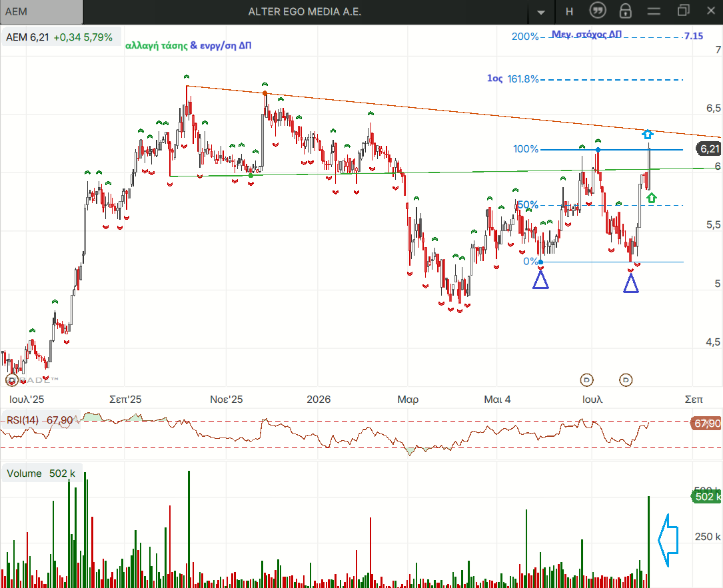Click the Μαι 4 date axis label
This screenshot has width=723, height=588.
(497, 399)
